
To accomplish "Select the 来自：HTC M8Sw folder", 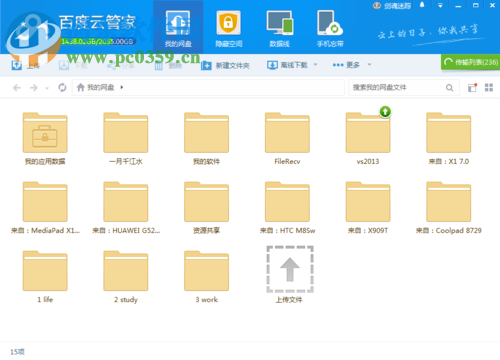I will [x=287, y=208].
